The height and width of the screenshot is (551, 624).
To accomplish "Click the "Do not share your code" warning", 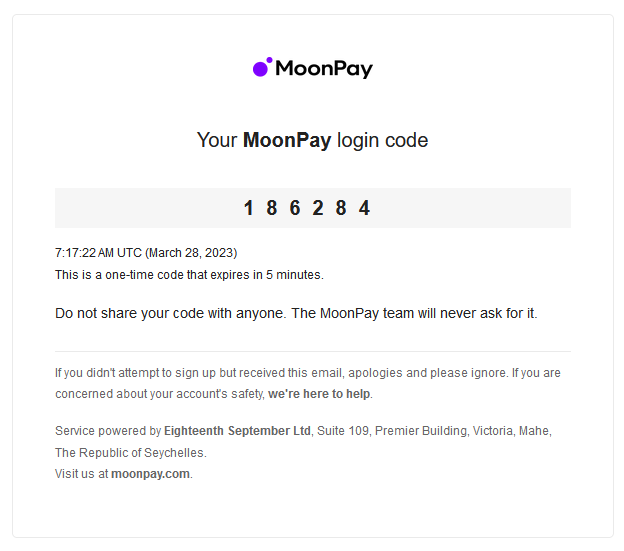I will [x=296, y=314].
